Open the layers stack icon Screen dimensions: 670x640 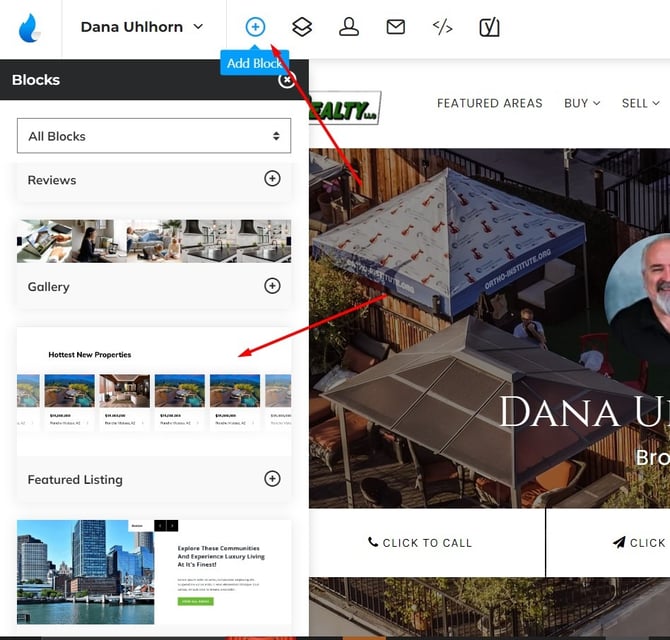click(x=302, y=27)
